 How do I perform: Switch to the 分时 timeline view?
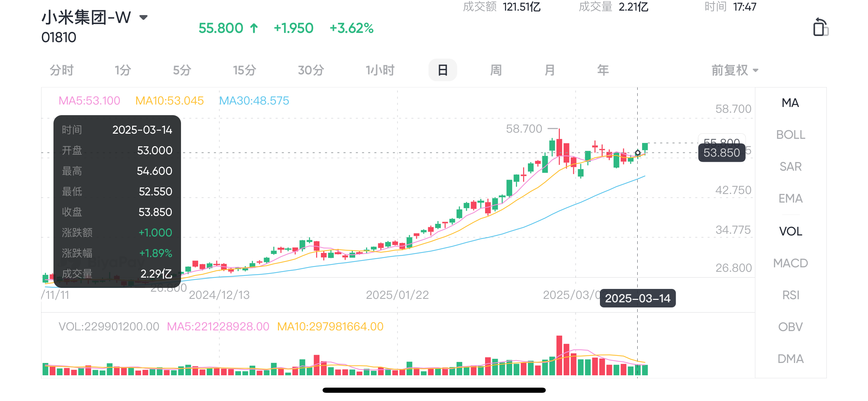coord(62,70)
